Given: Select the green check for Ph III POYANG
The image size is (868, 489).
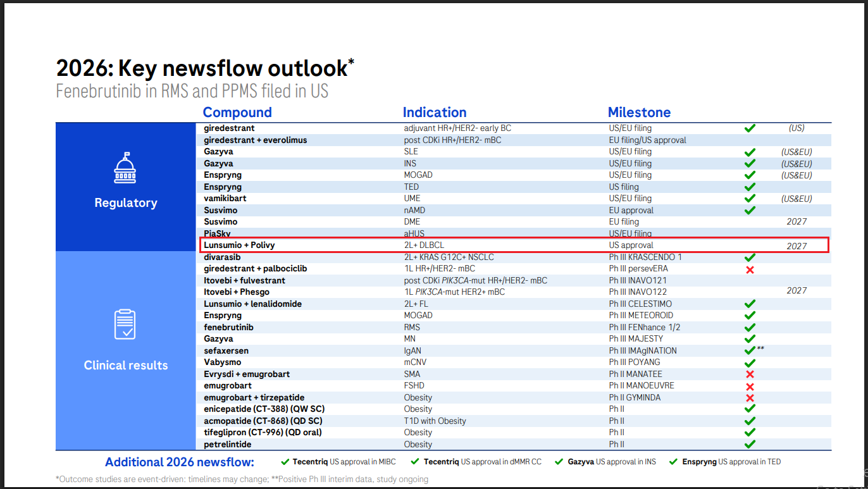Looking at the screenshot, I should click(750, 363).
